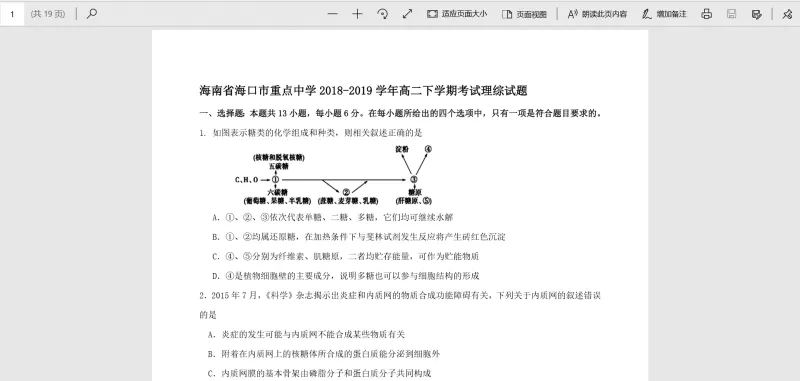Viewport: 800px width, 381px height.
Task: Click option B text about 还原糖
Action: (x=359, y=237)
